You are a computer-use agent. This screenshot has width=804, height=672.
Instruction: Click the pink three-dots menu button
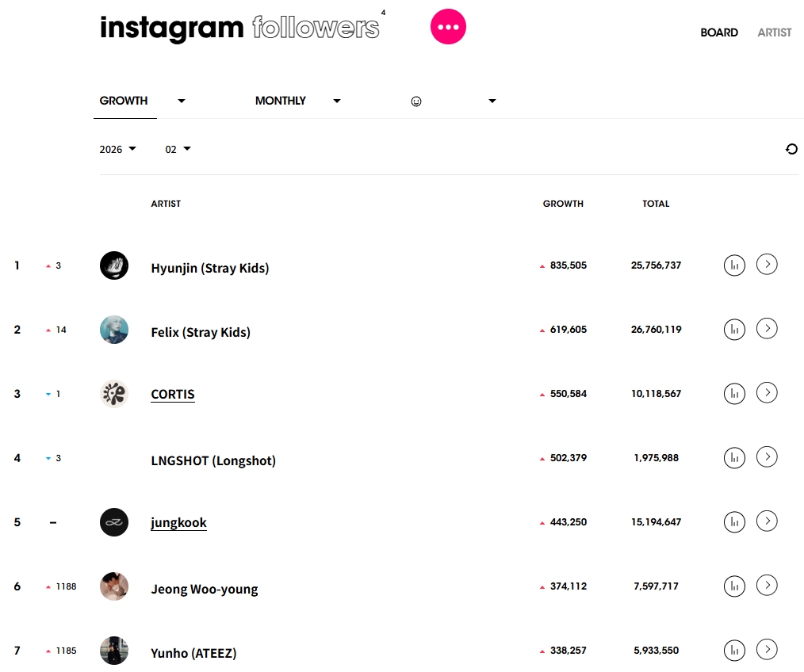[448, 27]
